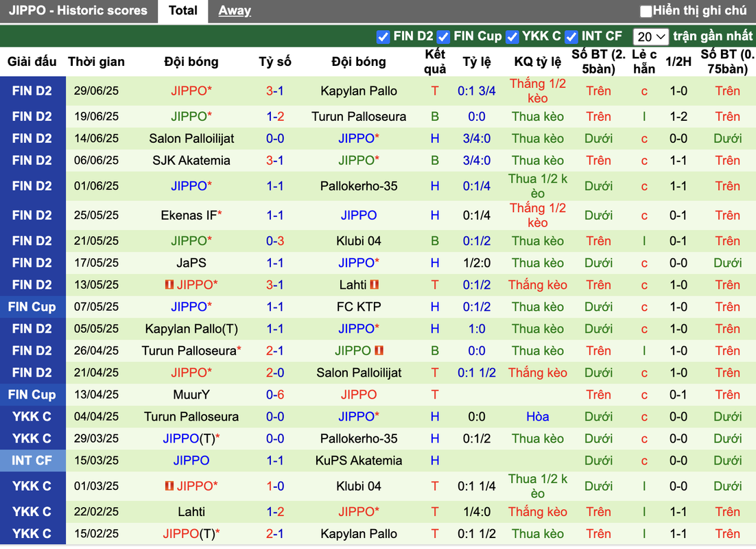Switch to the Total tab
Screen dimensions: 756x549
point(182,10)
